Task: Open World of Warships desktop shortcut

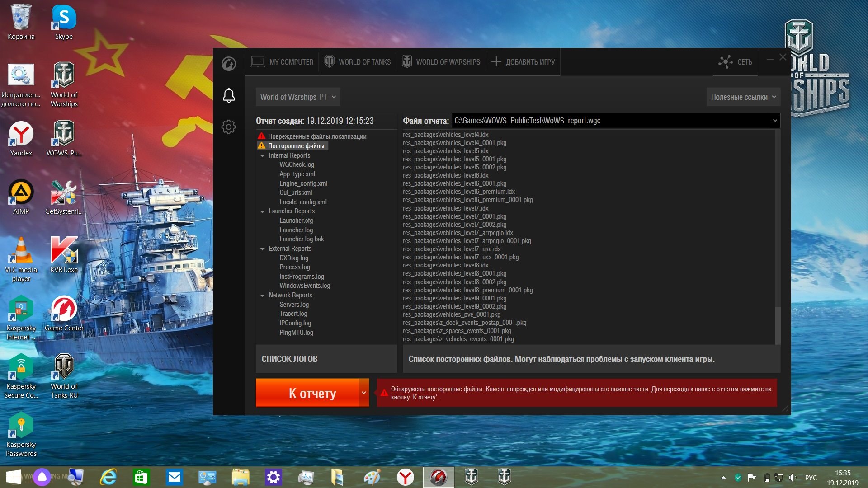Action: tap(64, 84)
